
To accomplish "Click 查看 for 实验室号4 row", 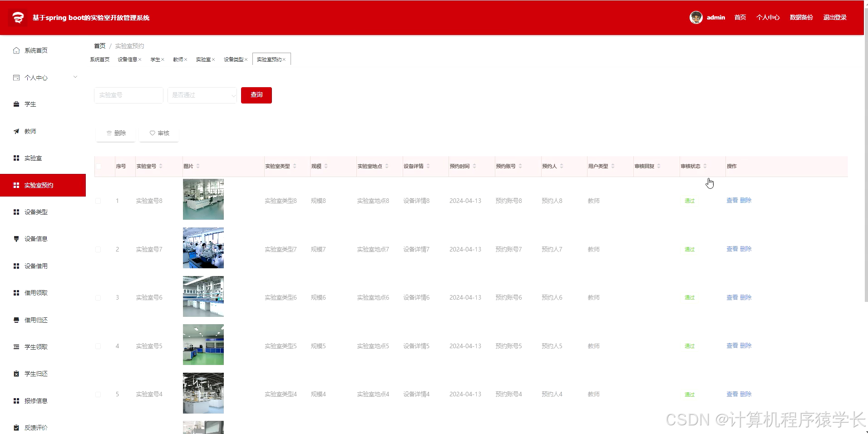I will (732, 394).
